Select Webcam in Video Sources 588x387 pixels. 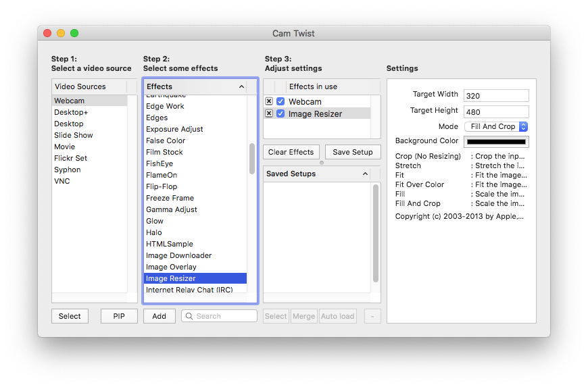(x=90, y=101)
